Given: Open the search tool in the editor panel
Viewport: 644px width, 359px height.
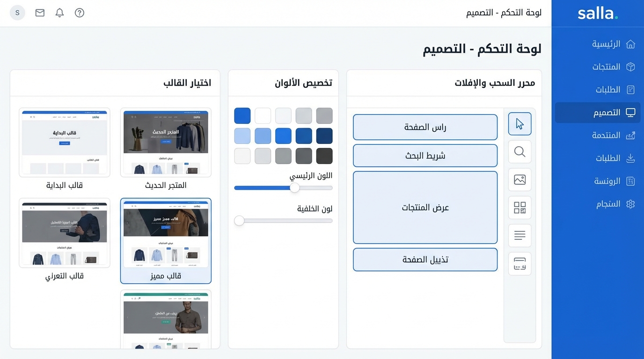Looking at the screenshot, I should (x=520, y=151).
